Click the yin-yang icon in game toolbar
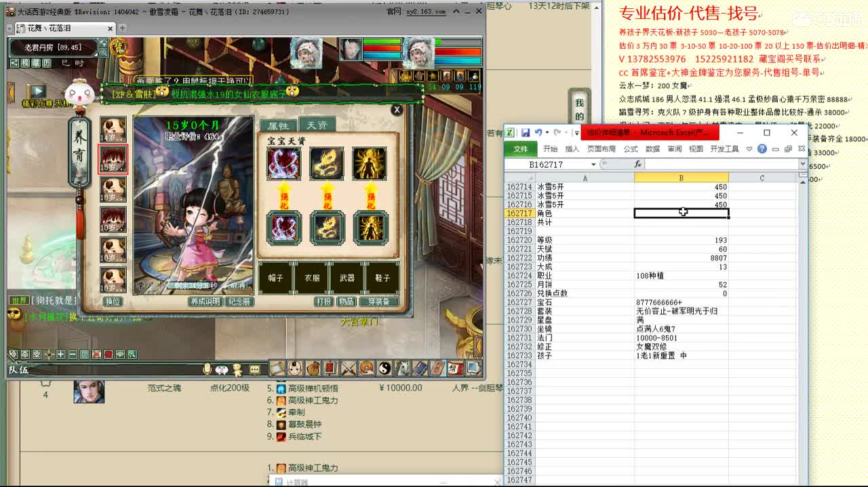This screenshot has height=487, width=868. [384, 368]
